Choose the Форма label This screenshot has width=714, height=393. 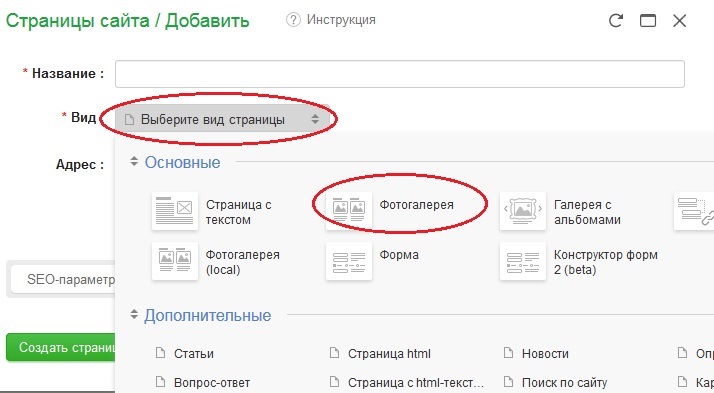[399, 255]
